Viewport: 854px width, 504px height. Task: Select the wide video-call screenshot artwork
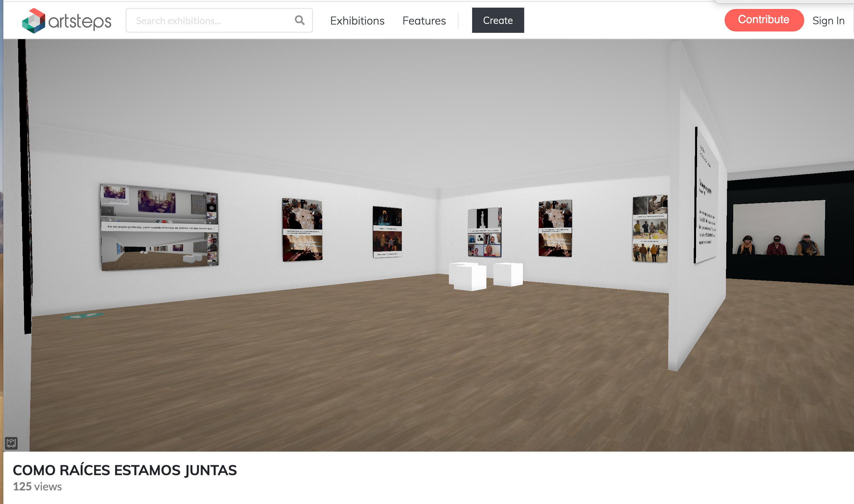point(159,227)
